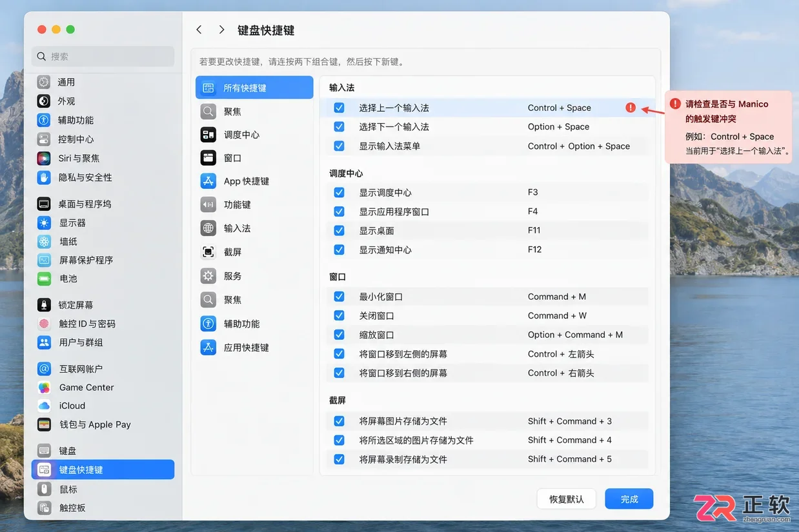
Task: Go back with the left chevron
Action: (199, 30)
